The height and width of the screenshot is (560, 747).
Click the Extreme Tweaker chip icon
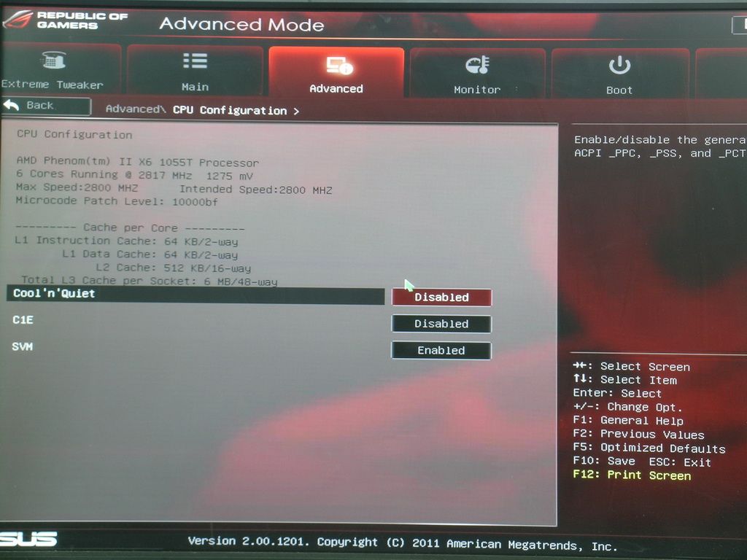[53, 60]
